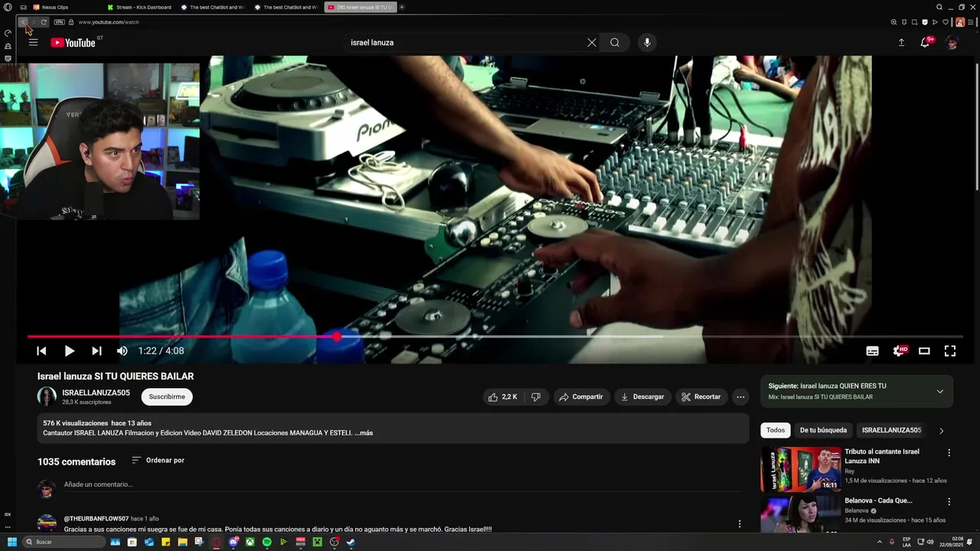The width and height of the screenshot is (980, 551).
Task: Go to the previous video
Action: tap(41, 350)
